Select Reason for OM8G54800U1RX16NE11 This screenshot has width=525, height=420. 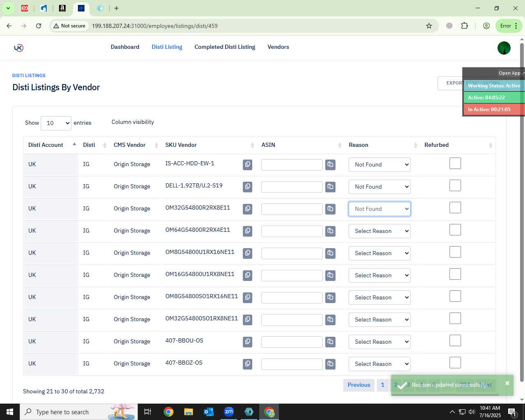coord(379,253)
